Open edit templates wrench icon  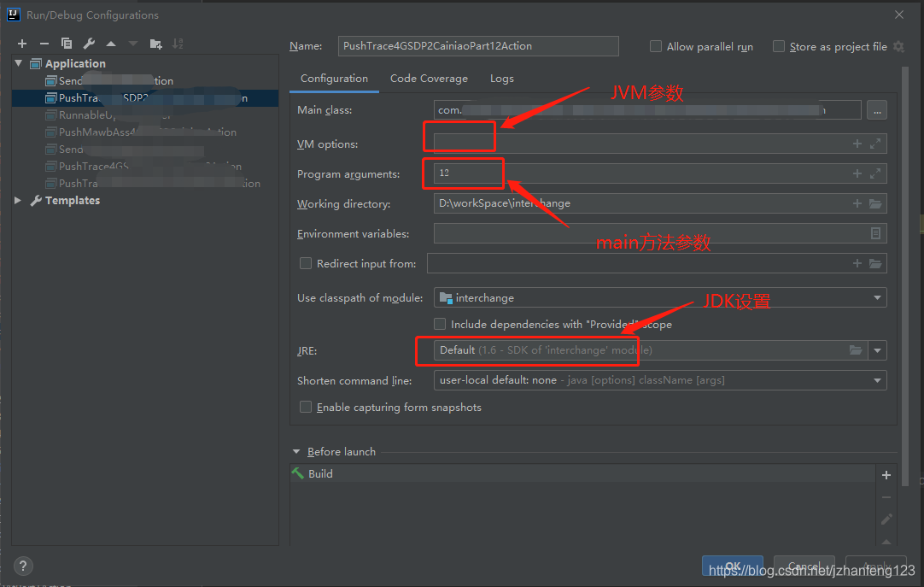pos(89,44)
